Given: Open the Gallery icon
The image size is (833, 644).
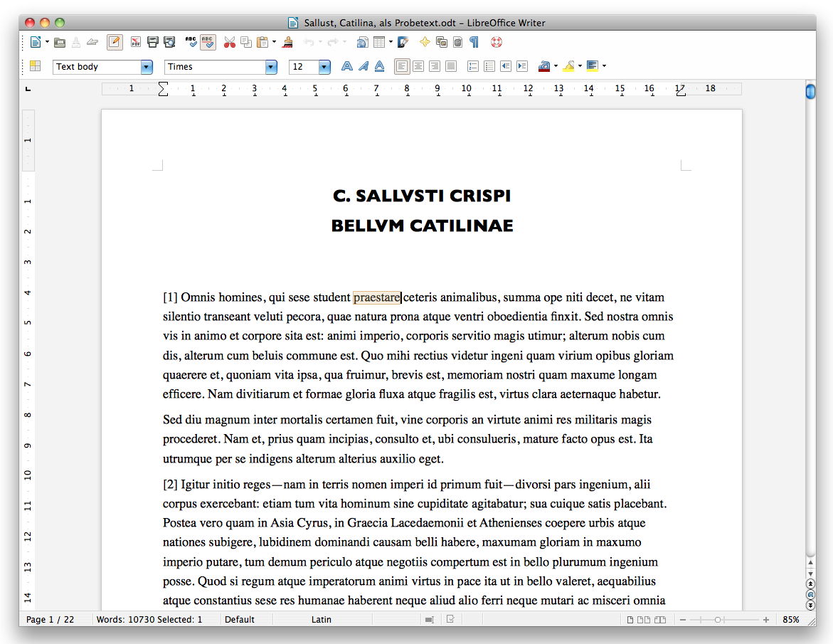Looking at the screenshot, I should click(x=442, y=43).
